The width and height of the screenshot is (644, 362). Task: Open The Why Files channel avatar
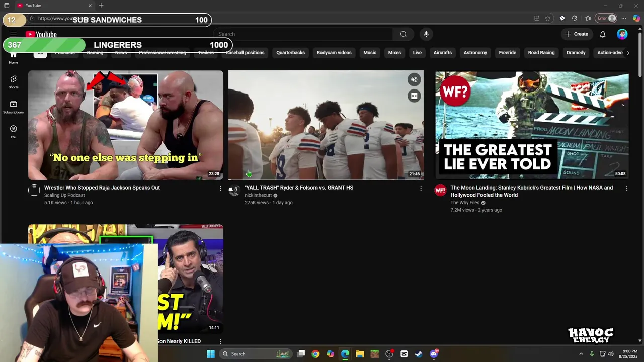pos(440,190)
